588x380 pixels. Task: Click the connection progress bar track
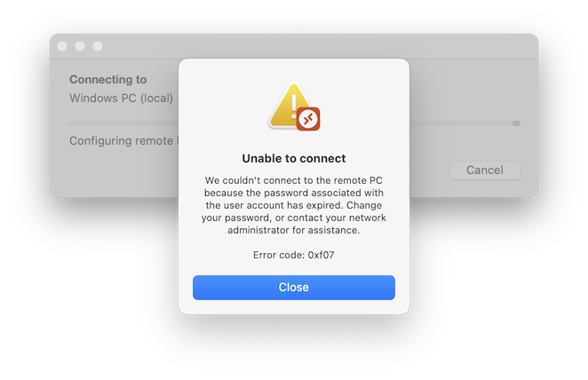point(124,123)
